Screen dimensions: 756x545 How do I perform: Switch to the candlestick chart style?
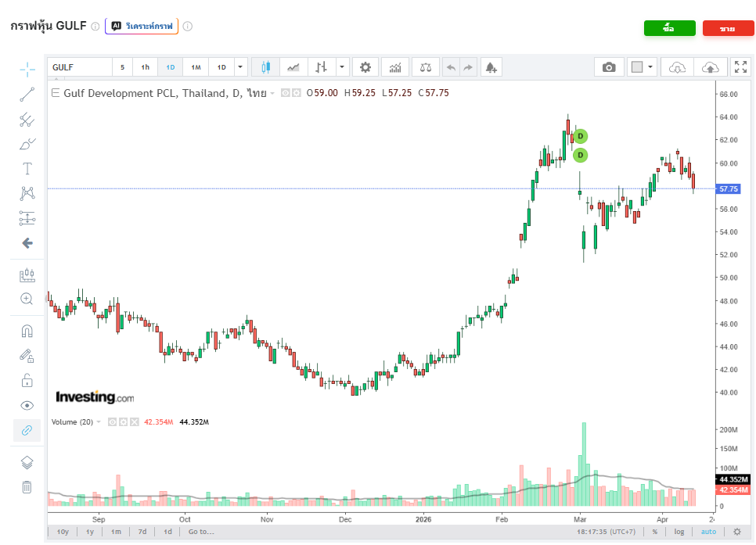(265, 67)
